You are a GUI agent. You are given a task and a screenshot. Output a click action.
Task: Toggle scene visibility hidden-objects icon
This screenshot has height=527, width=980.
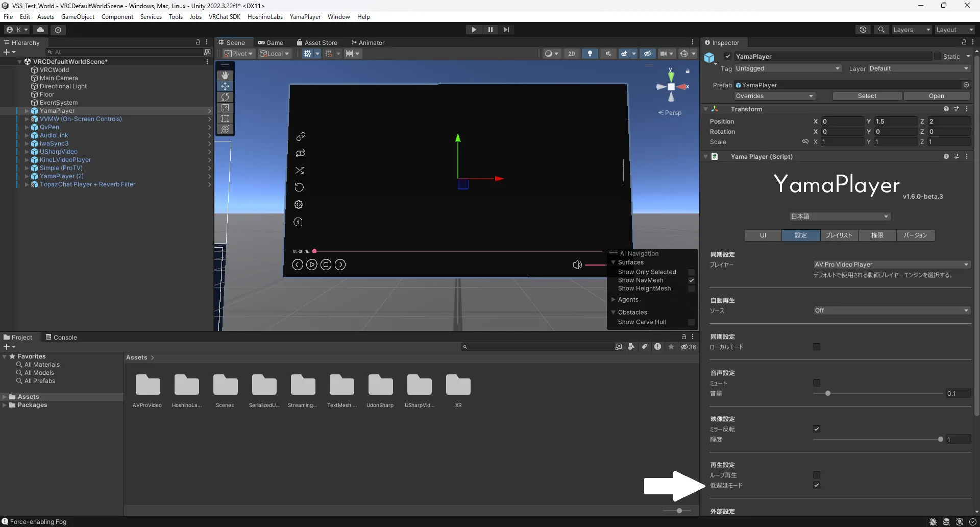[648, 54]
